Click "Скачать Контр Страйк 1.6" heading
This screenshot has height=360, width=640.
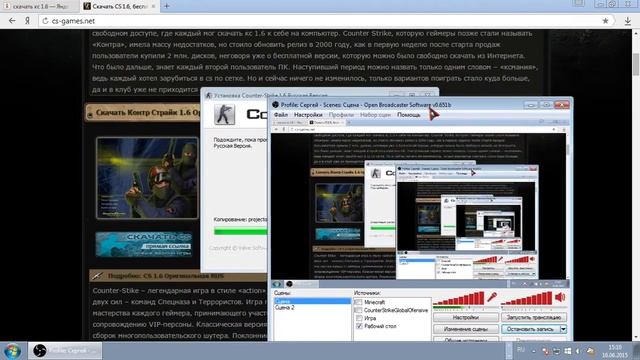148,112
